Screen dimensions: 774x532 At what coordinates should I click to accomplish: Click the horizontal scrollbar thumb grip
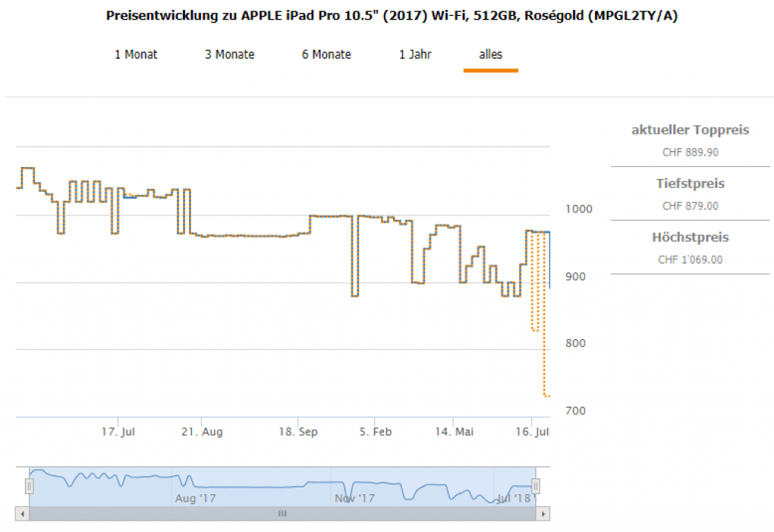pyautogui.click(x=283, y=514)
